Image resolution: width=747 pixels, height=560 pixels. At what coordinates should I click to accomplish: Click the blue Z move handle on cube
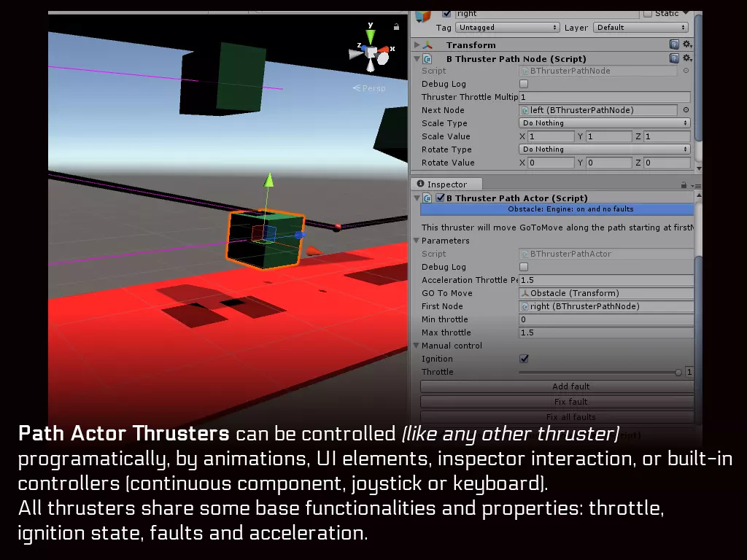(x=300, y=235)
